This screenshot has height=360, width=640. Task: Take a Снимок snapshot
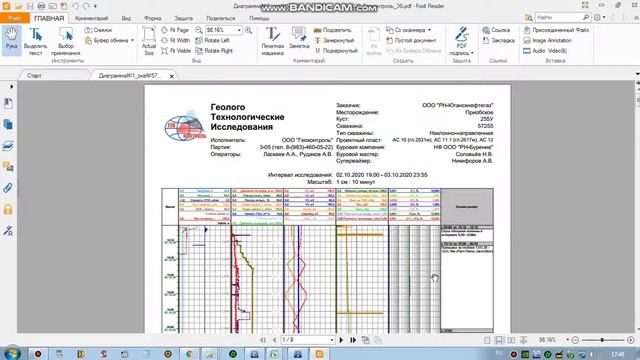pyautogui.click(x=98, y=30)
